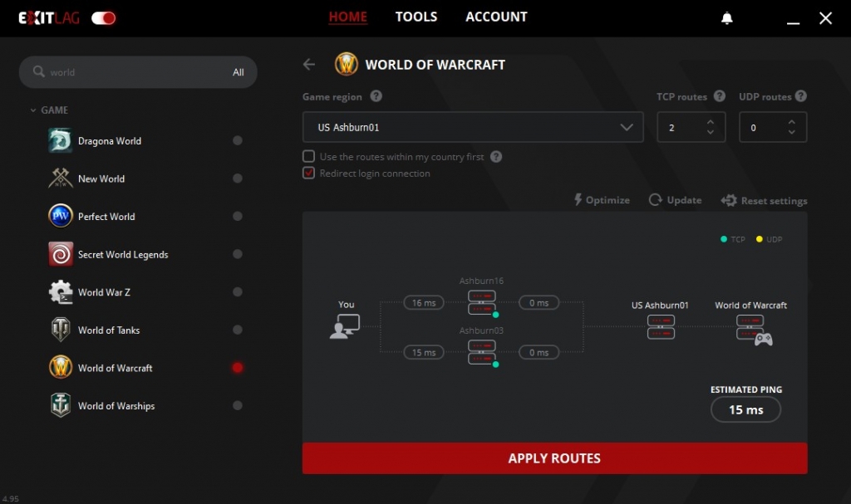Click the back arrow beside World of Warcraft
The height and width of the screenshot is (504, 851).
(309, 65)
